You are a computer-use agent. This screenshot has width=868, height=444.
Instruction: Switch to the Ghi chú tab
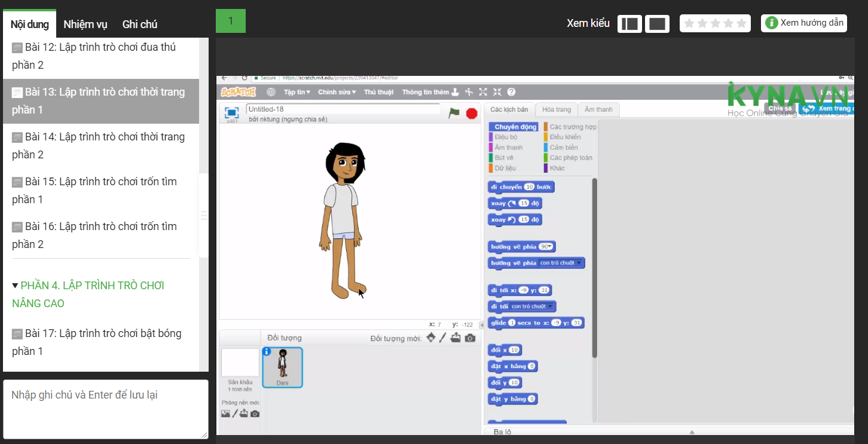(x=140, y=25)
